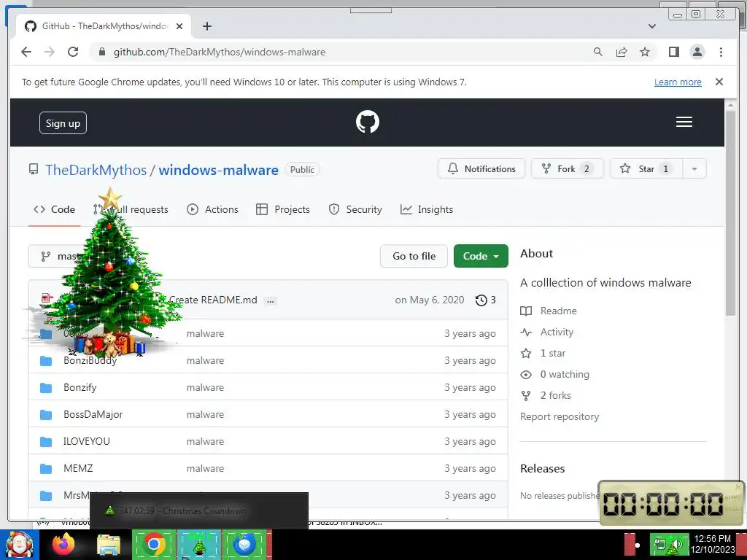Open File Explorer from the taskbar
This screenshot has width=747, height=560.
click(109, 545)
